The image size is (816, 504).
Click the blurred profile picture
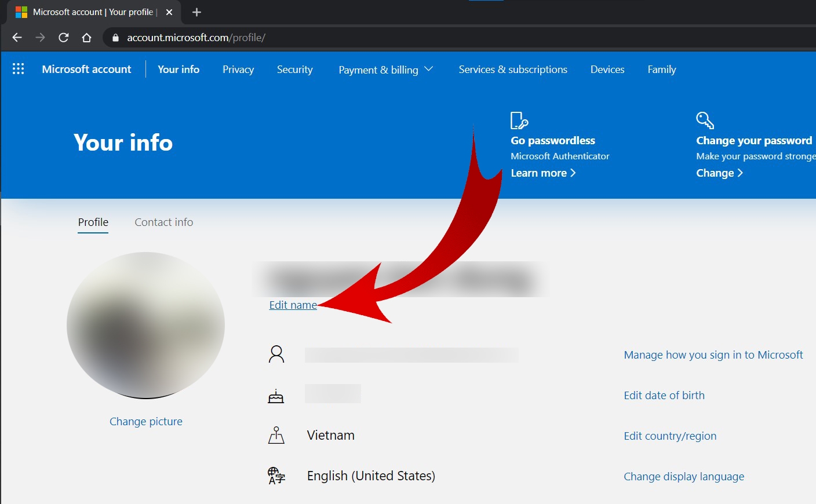(x=146, y=325)
